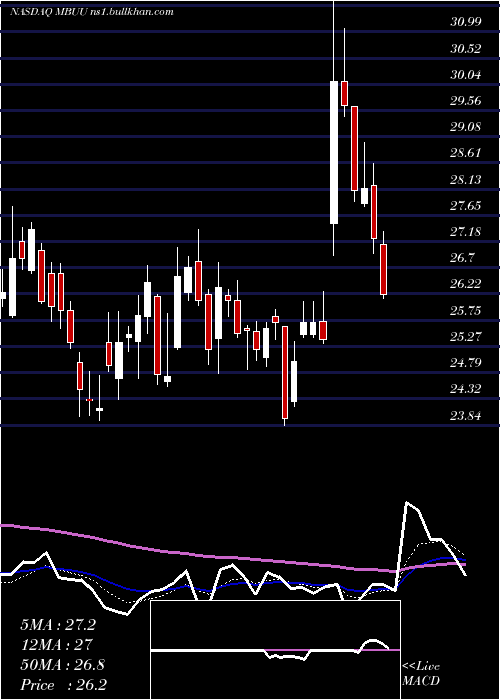Click the 25.75 price axis label

[x=466, y=311]
